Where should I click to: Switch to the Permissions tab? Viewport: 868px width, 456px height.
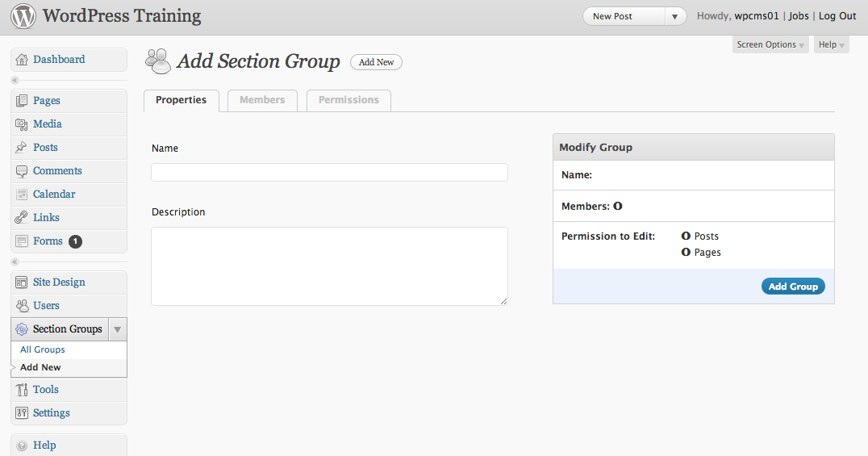pos(348,100)
